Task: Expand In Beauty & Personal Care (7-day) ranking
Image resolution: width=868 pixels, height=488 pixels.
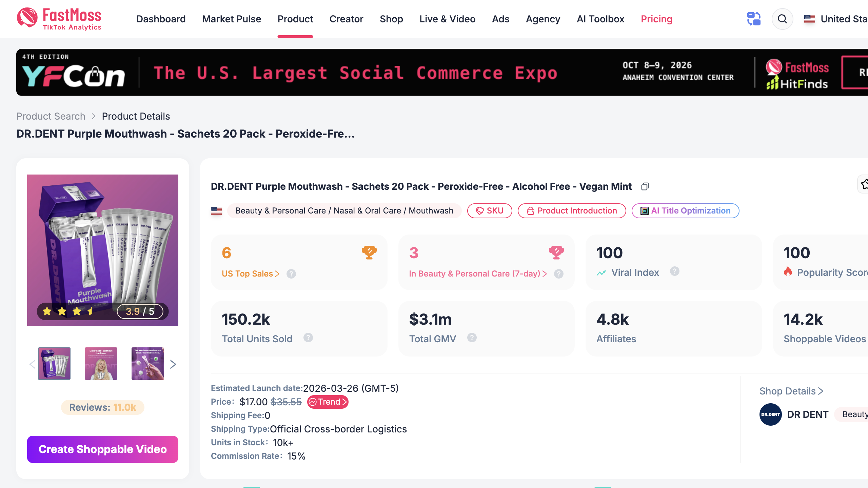Action: coord(478,273)
